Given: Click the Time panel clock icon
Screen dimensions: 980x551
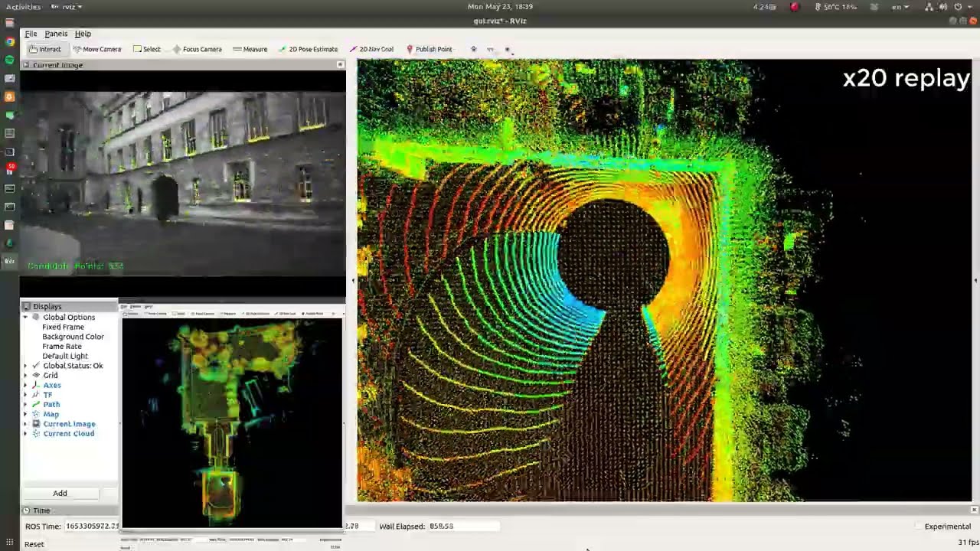Looking at the screenshot, I should pyautogui.click(x=26, y=510).
